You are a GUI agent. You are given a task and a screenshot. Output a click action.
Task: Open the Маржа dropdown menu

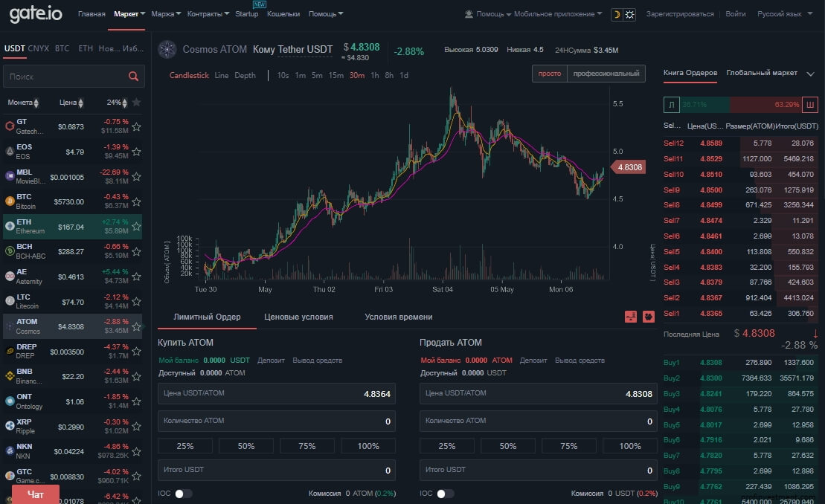tap(166, 14)
